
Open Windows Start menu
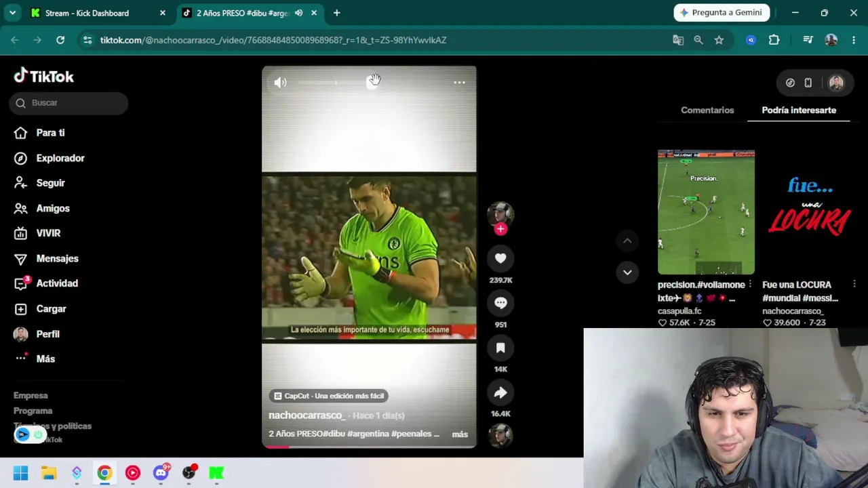[x=20, y=473]
